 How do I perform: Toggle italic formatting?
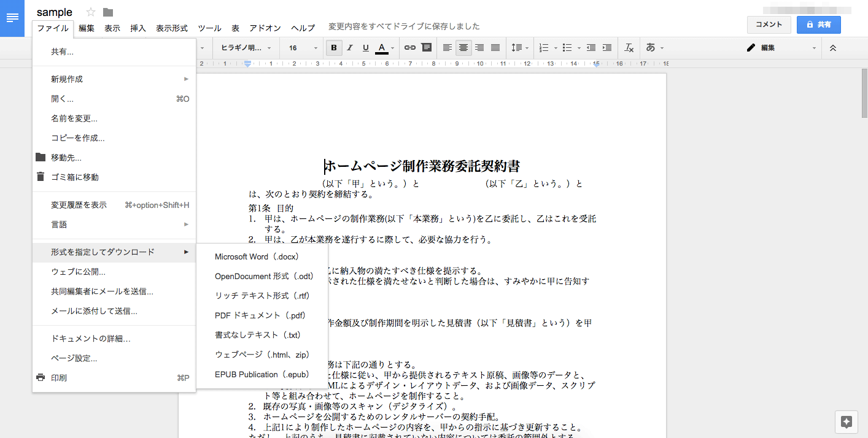(x=350, y=48)
